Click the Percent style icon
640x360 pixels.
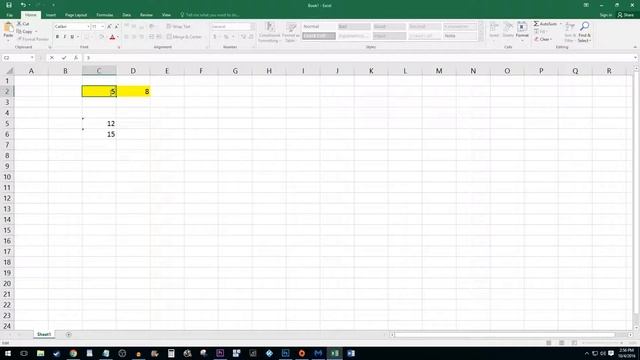(226, 37)
